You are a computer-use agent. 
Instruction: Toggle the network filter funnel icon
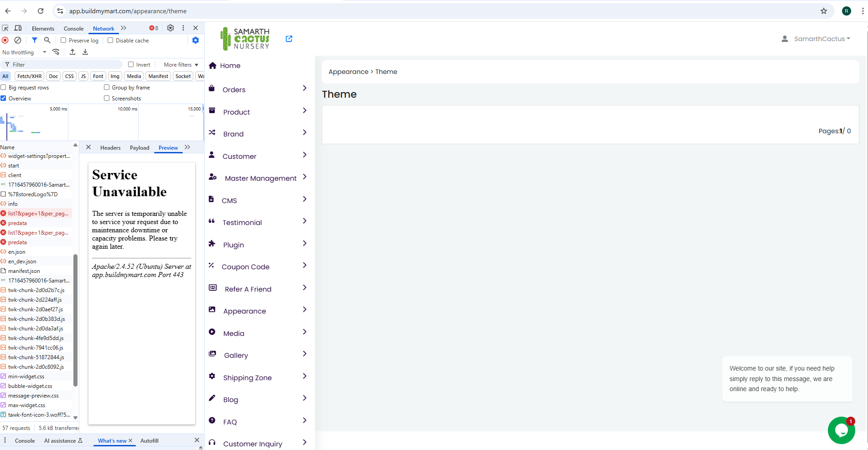click(35, 40)
